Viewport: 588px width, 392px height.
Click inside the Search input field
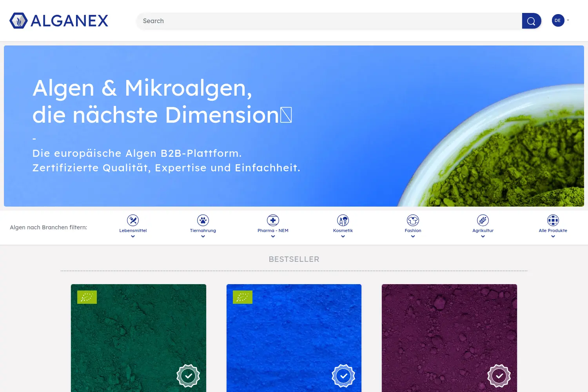[x=329, y=21]
